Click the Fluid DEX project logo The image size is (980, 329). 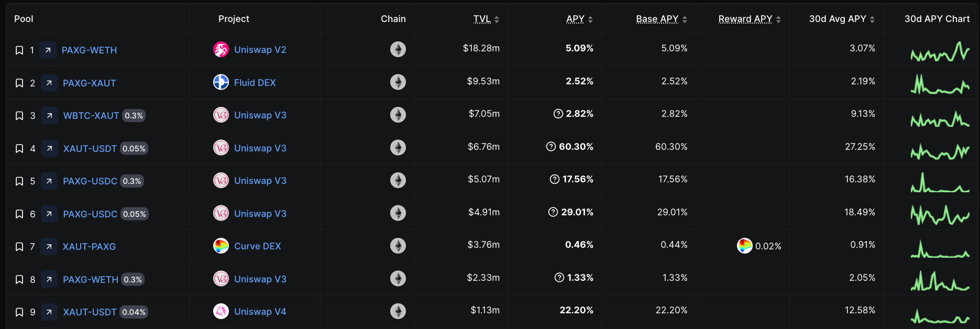point(221,82)
